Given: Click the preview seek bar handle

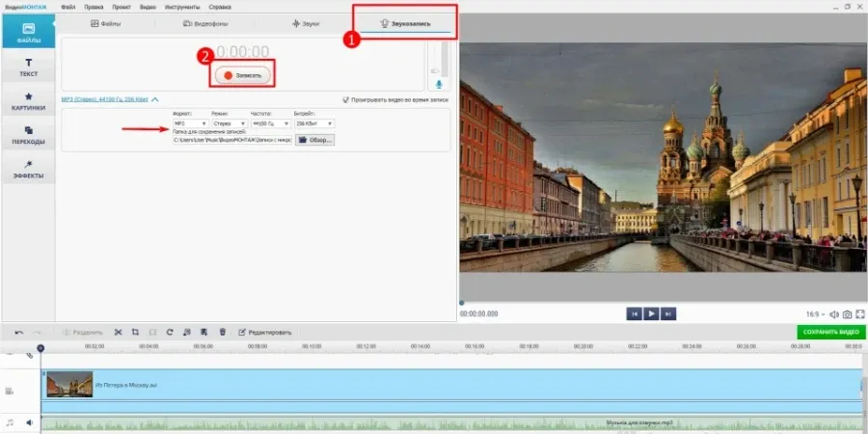Looking at the screenshot, I should [x=462, y=303].
